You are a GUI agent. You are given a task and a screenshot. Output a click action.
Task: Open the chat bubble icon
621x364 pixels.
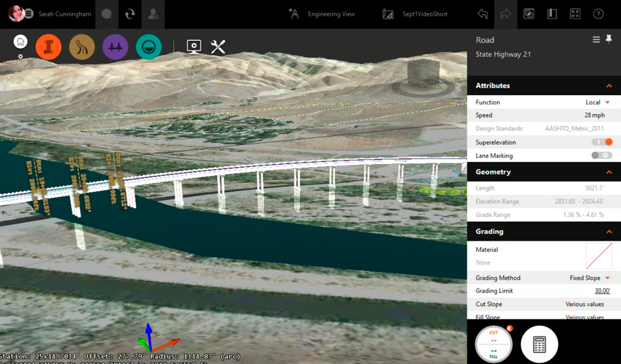[x=106, y=14]
